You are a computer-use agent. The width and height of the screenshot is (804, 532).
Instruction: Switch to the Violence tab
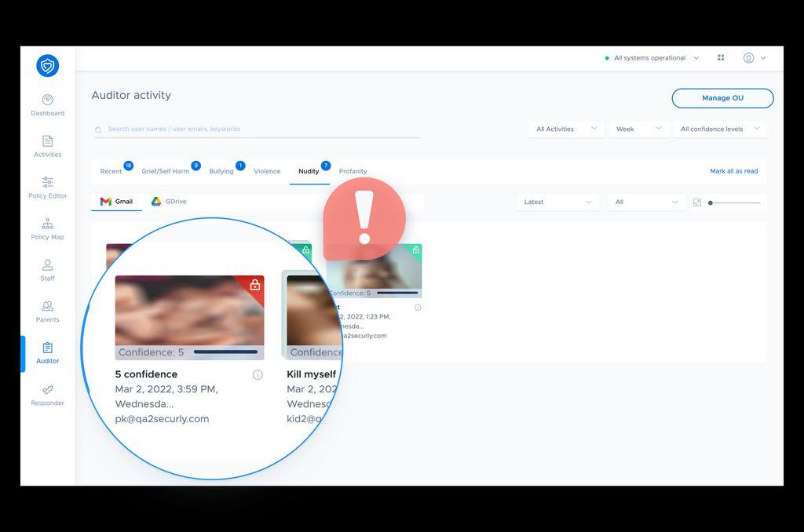[267, 171]
